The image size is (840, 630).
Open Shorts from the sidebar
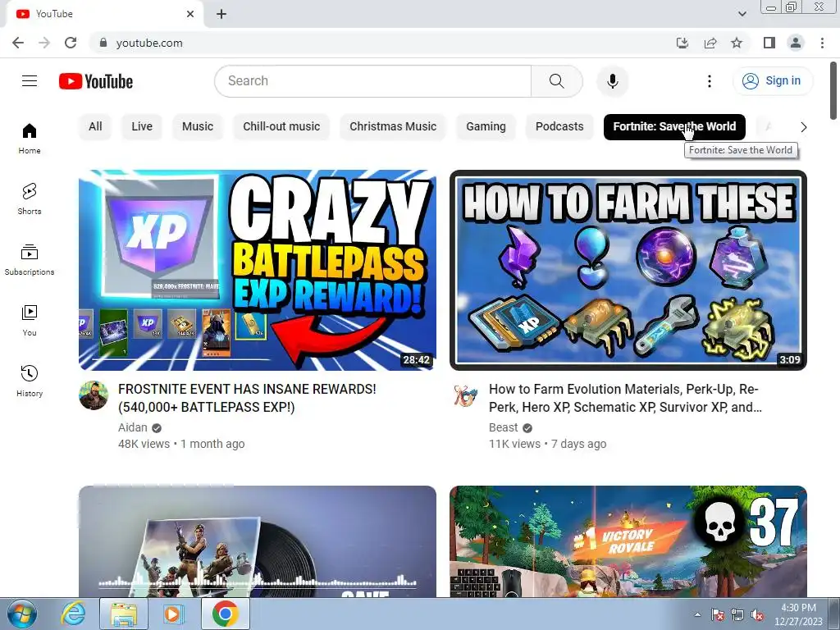coord(30,199)
